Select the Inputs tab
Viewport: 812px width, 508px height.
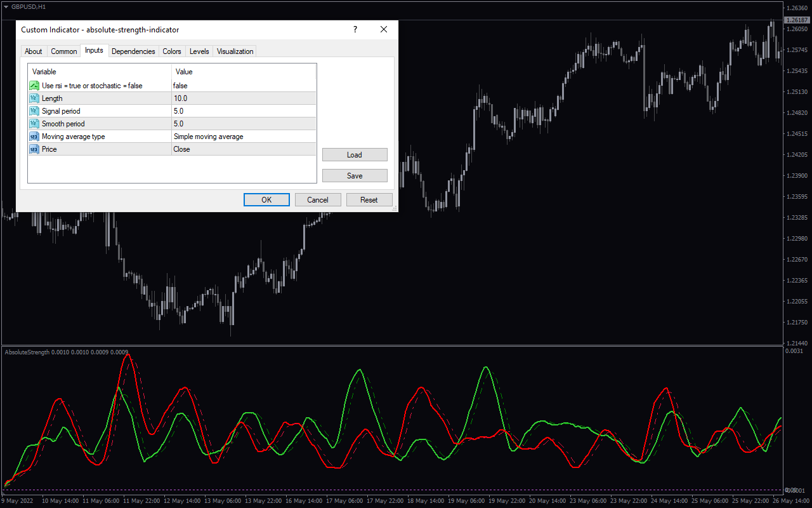click(x=94, y=51)
